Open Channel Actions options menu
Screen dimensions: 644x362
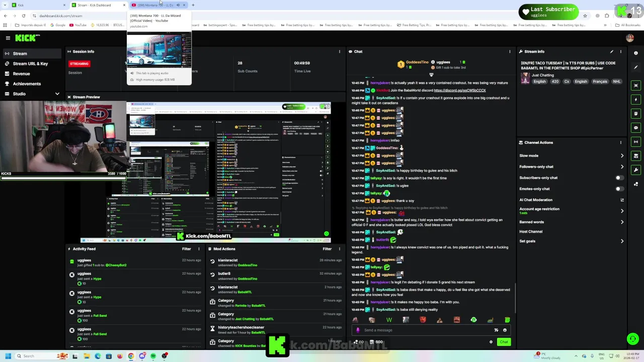(621, 142)
